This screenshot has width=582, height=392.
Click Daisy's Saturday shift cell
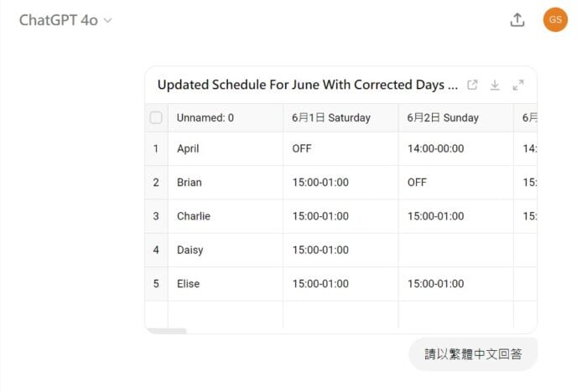click(320, 250)
